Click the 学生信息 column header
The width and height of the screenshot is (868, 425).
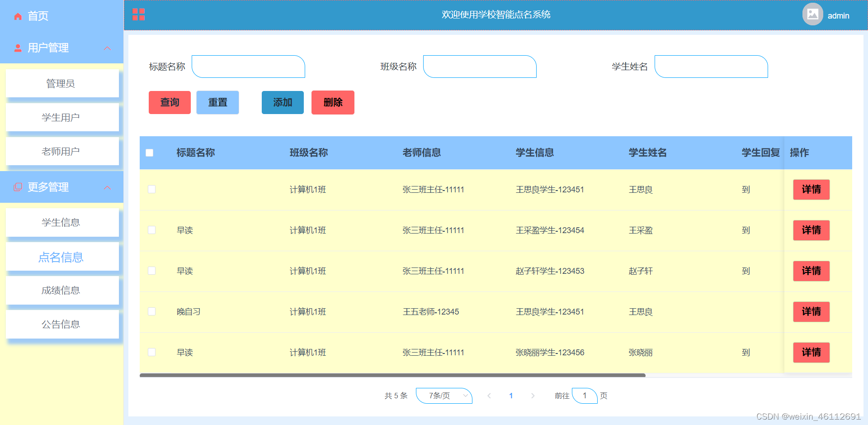coord(534,153)
